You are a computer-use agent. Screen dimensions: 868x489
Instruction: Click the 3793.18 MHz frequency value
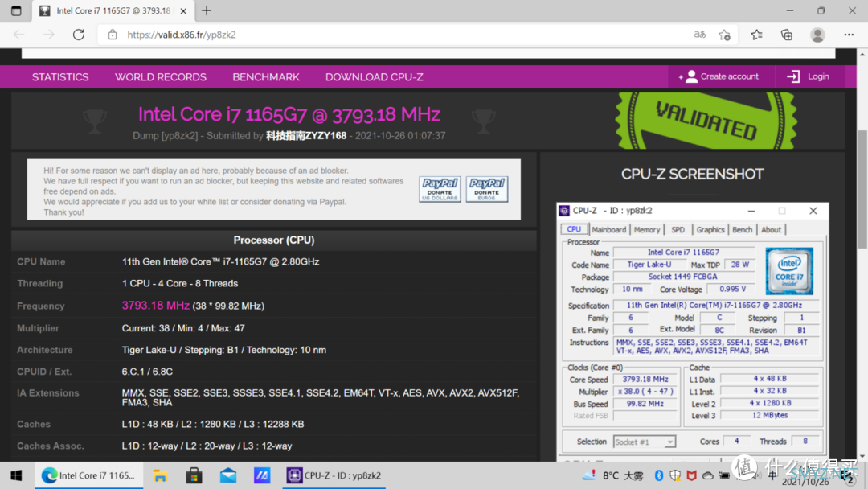(x=156, y=305)
